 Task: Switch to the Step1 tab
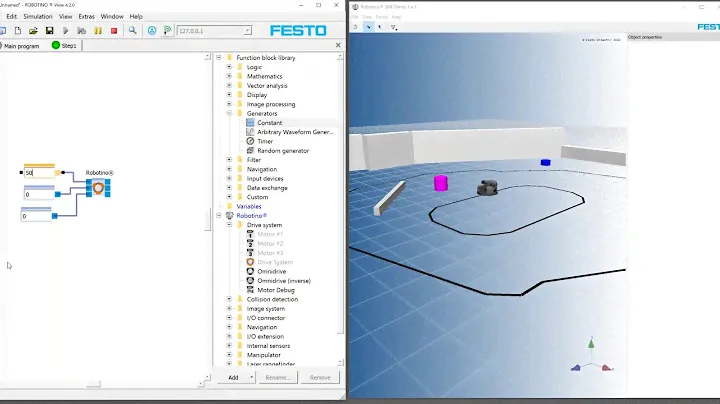coord(67,46)
